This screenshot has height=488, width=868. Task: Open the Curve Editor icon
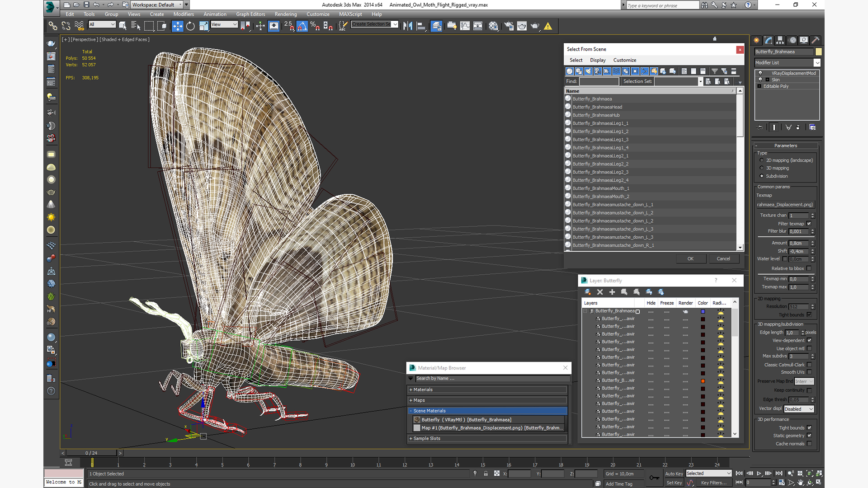(x=464, y=26)
